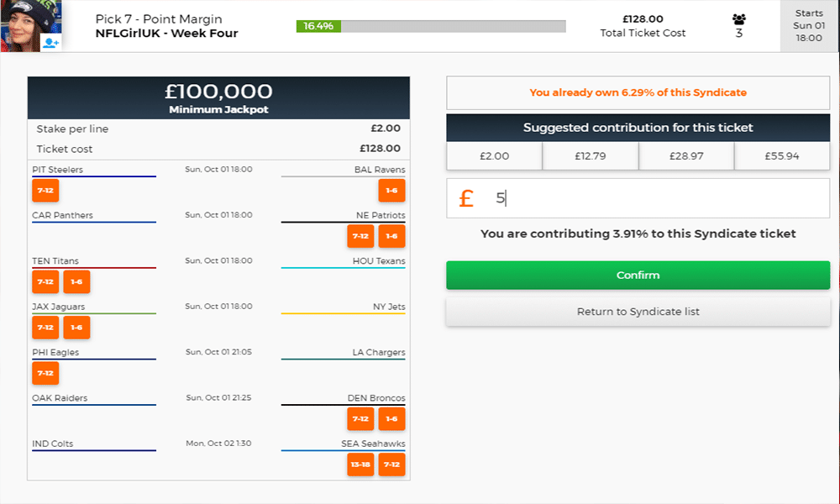The image size is (840, 504).
Task: Toggle the TEN Titans 1-6 margin selection
Action: point(76,281)
